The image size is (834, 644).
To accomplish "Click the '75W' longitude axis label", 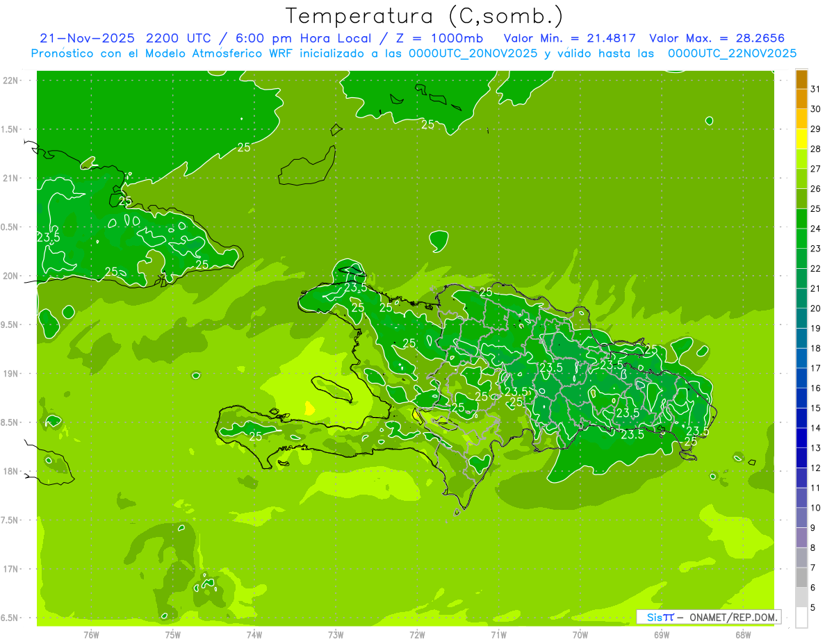I will coord(173,634).
